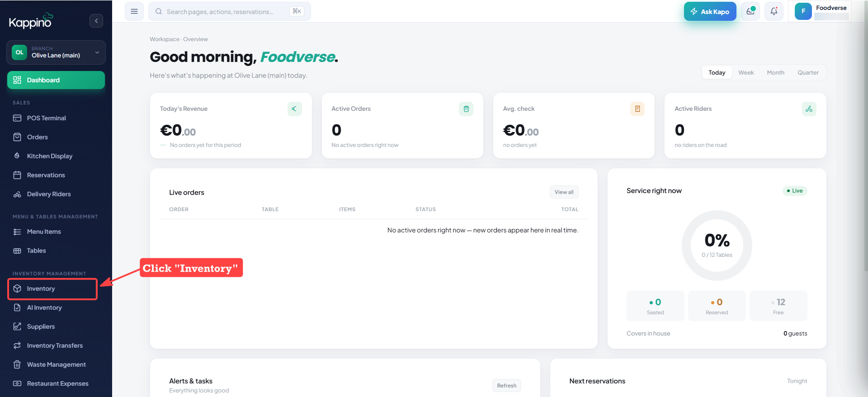Open the notifications bell
The image size is (868, 397).
click(774, 11)
